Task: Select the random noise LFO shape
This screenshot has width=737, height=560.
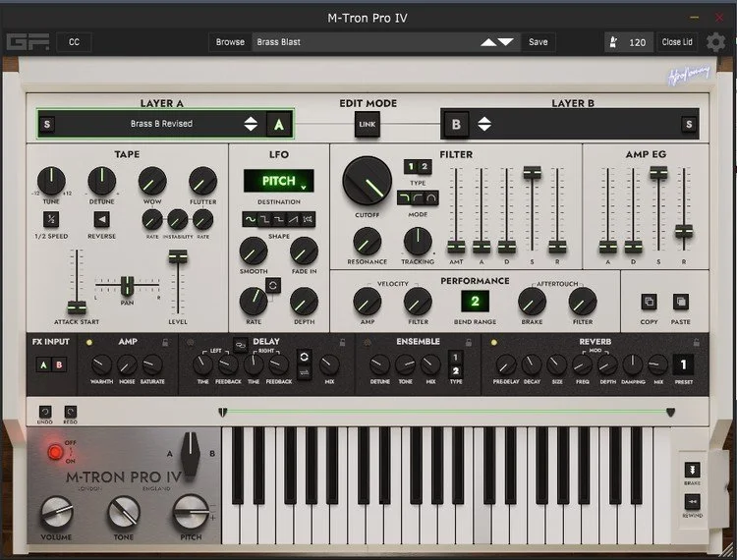Action: click(309, 219)
